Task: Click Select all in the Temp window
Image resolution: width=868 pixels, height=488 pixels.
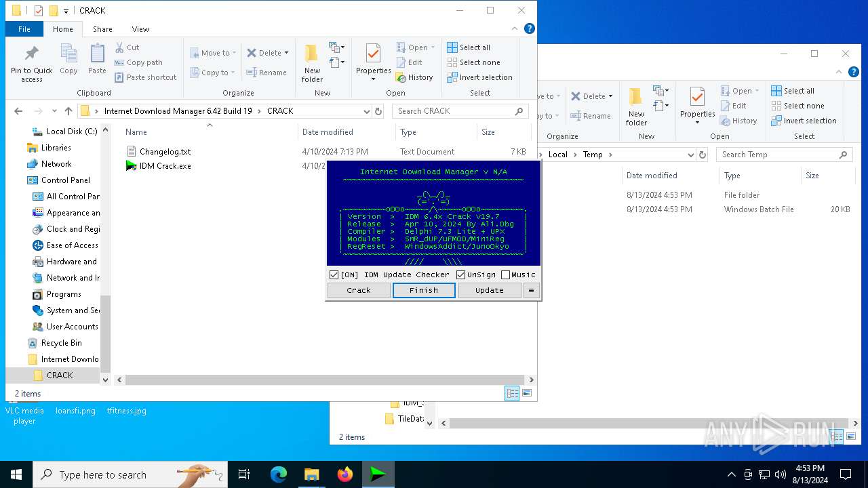Action: pos(793,91)
